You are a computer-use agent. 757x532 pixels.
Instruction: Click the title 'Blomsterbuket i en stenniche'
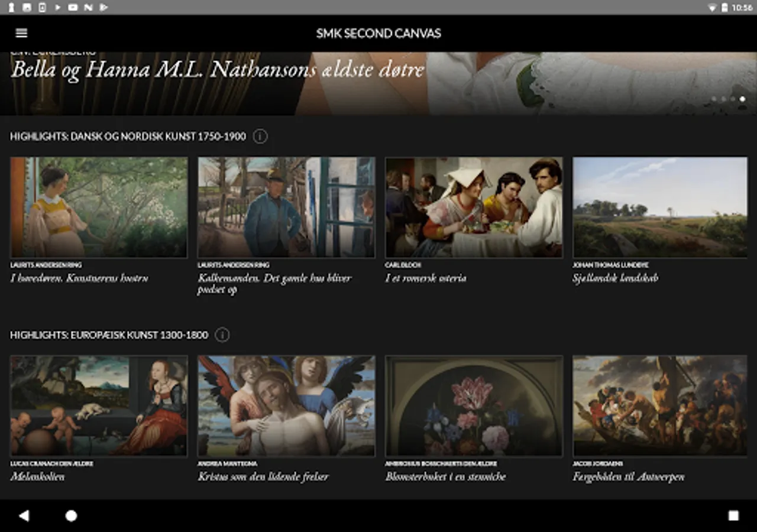tap(445, 476)
